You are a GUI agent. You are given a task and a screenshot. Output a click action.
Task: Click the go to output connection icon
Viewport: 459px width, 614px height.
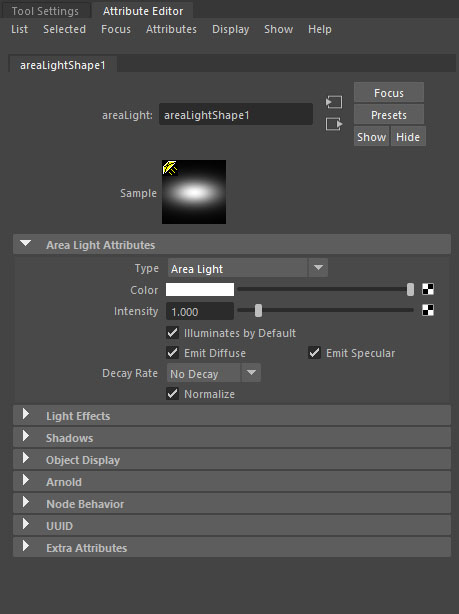click(334, 124)
